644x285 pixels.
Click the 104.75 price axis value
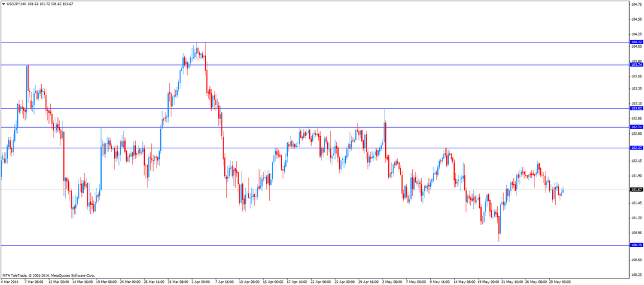tap(637, 5)
